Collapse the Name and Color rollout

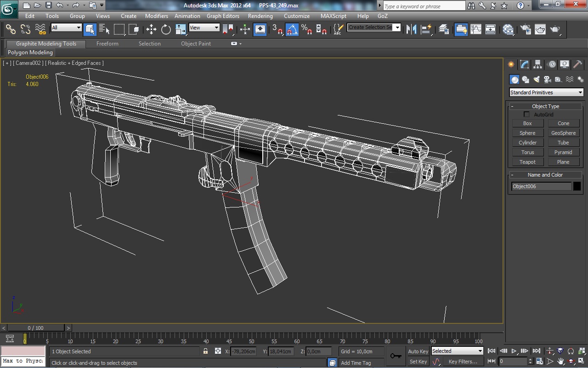pyautogui.click(x=545, y=175)
